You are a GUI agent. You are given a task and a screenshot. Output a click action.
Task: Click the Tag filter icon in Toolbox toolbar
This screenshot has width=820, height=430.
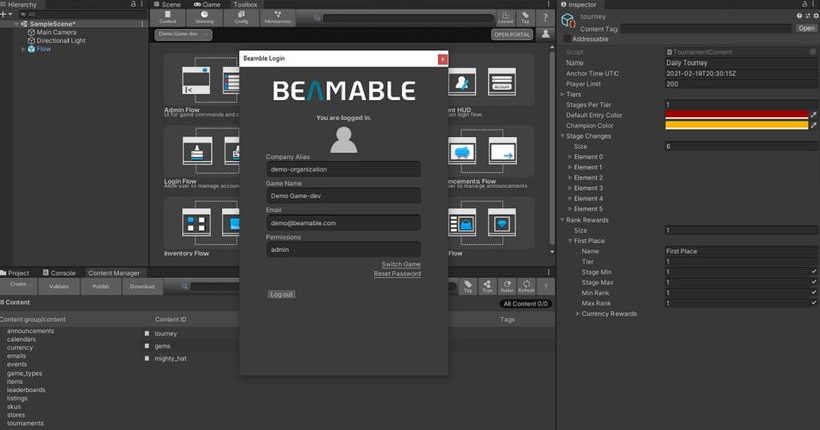pos(525,18)
